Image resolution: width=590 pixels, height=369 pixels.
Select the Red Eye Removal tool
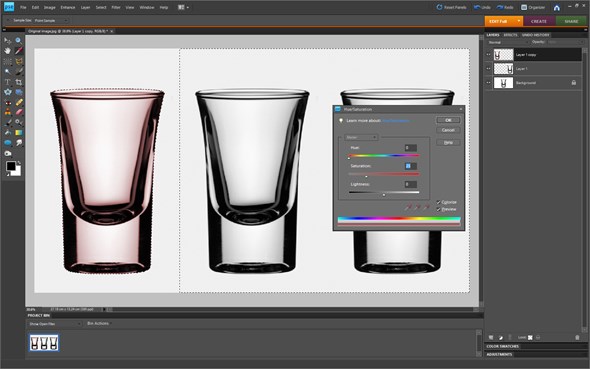pos(7,102)
